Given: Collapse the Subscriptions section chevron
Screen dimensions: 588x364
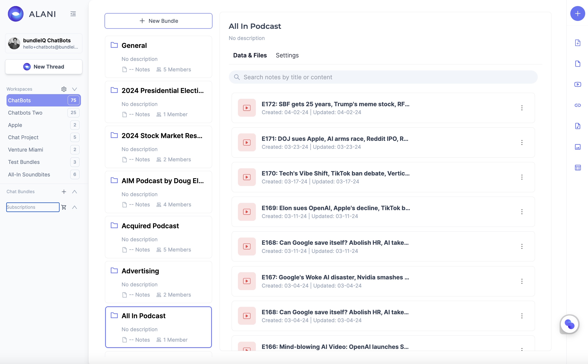Looking at the screenshot, I should [x=74, y=207].
